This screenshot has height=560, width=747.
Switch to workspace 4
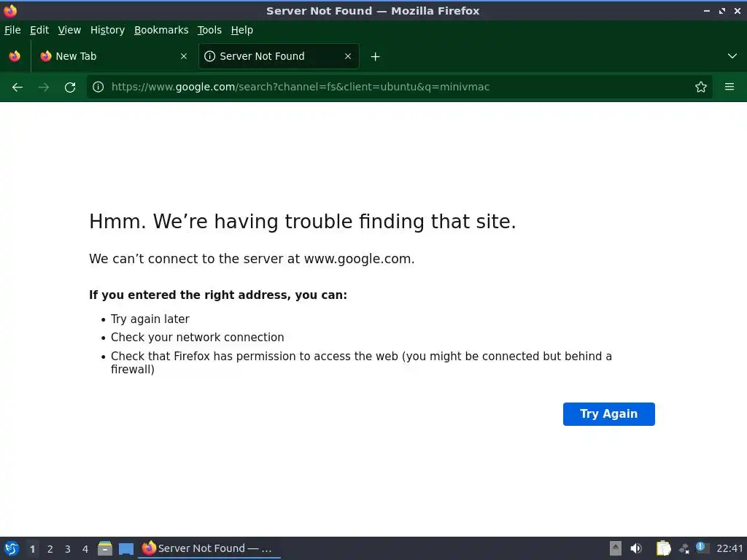(x=85, y=549)
